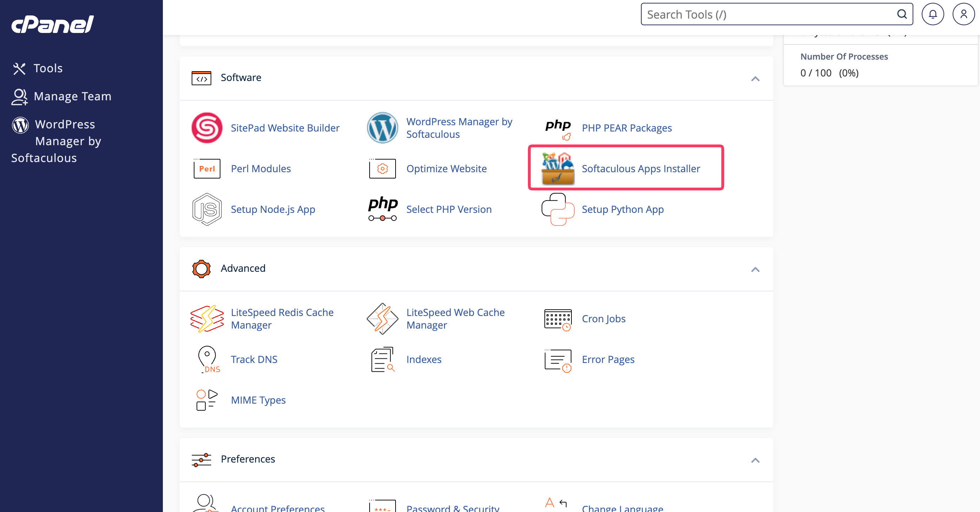Collapse the Advanced section chevron
Screen dimensions: 980x512
(x=755, y=269)
